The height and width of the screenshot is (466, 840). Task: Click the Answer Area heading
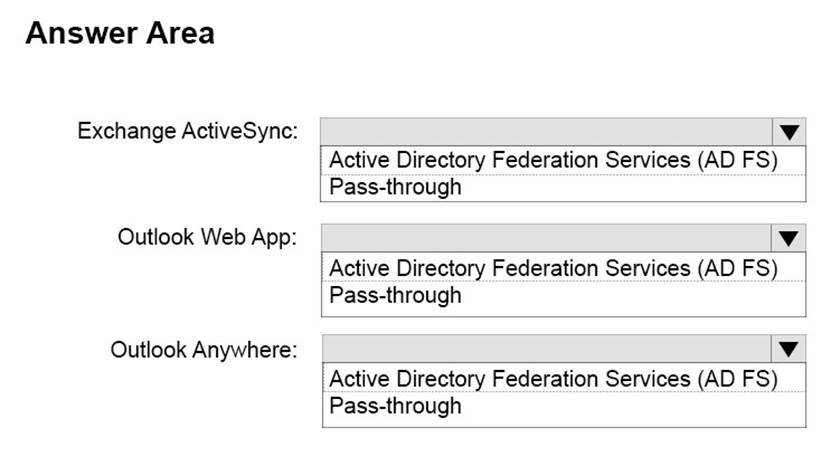(119, 33)
